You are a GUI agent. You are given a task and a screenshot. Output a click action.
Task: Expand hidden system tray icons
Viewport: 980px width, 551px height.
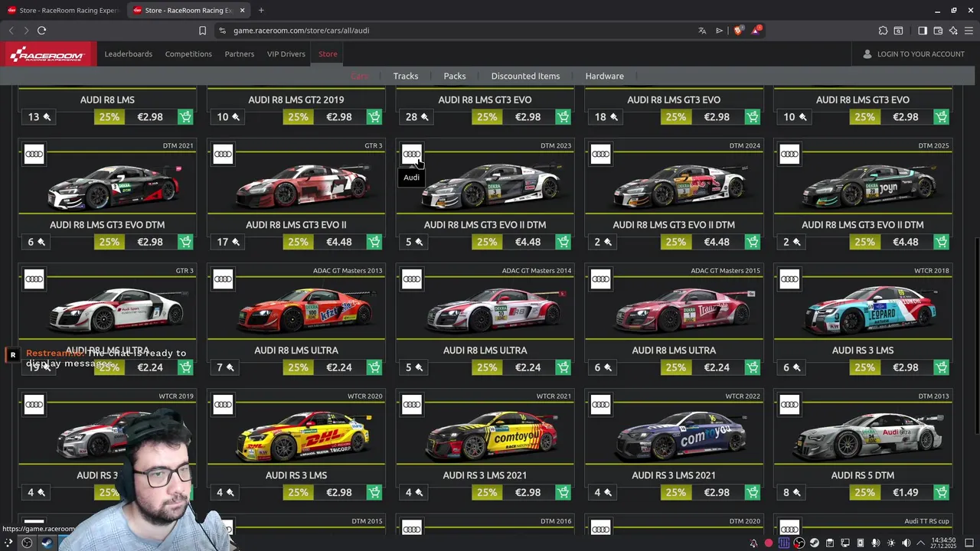(x=921, y=543)
